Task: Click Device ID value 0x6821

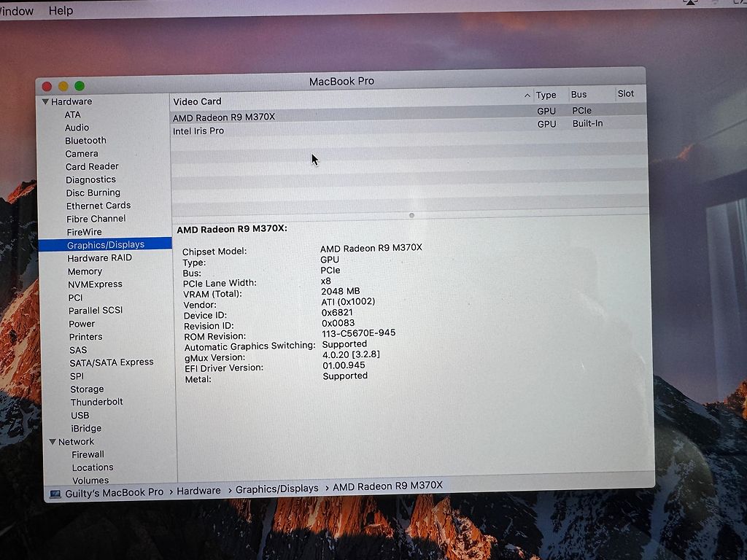Action: (337, 312)
